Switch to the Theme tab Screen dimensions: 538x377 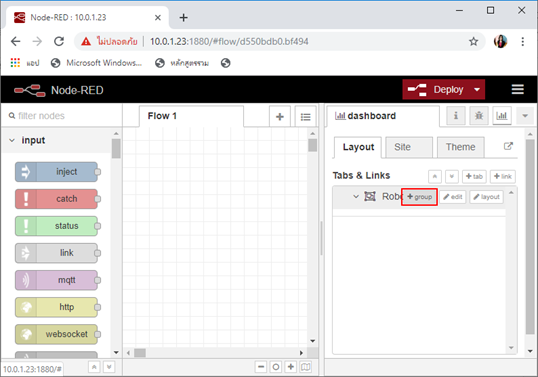click(460, 147)
